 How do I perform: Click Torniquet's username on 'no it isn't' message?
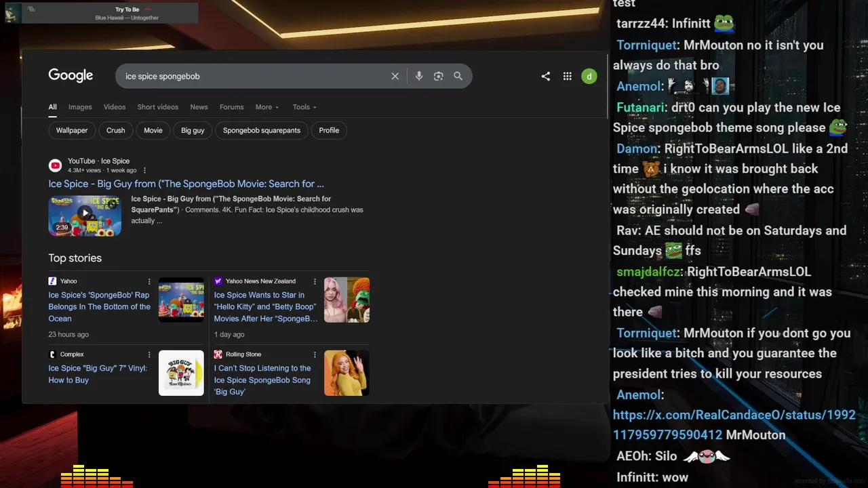pos(647,45)
